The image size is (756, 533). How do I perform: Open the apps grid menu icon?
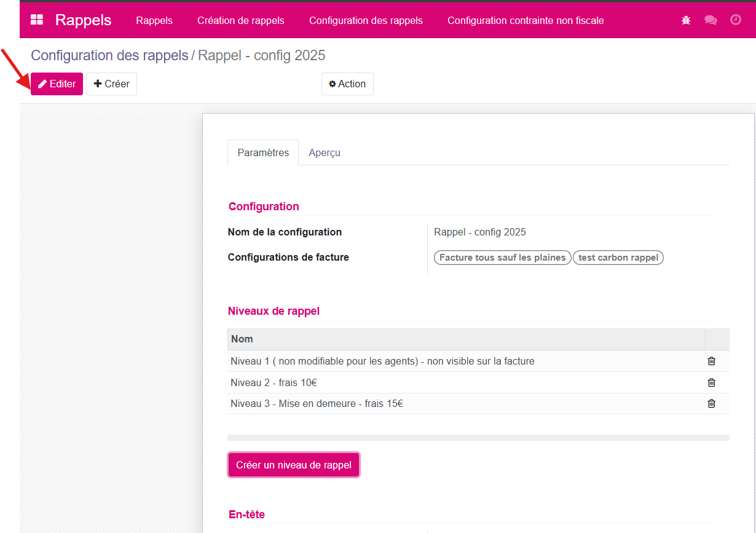[x=37, y=20]
